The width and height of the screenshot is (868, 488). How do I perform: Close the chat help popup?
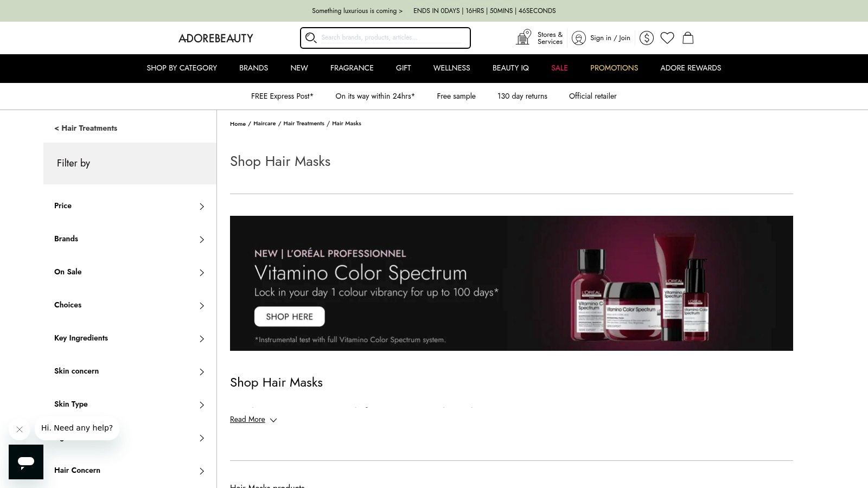20,429
